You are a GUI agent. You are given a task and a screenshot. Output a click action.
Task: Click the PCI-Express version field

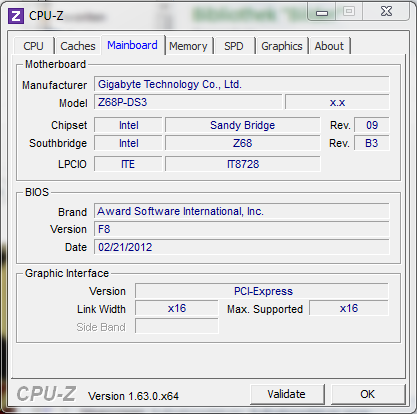pyautogui.click(x=262, y=291)
